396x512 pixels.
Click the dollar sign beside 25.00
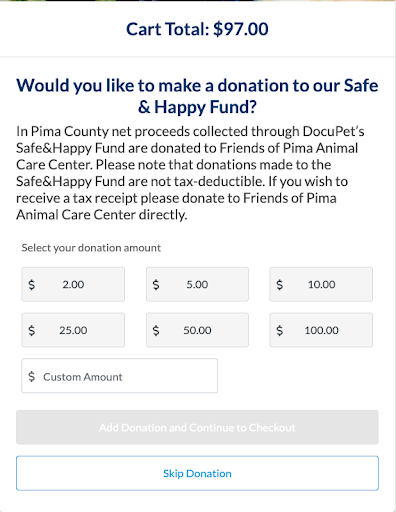tap(32, 330)
